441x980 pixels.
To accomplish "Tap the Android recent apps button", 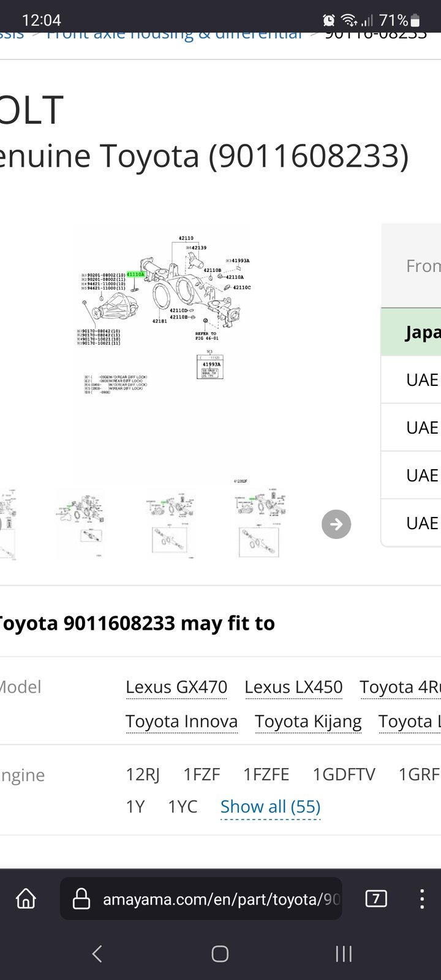I will (344, 953).
